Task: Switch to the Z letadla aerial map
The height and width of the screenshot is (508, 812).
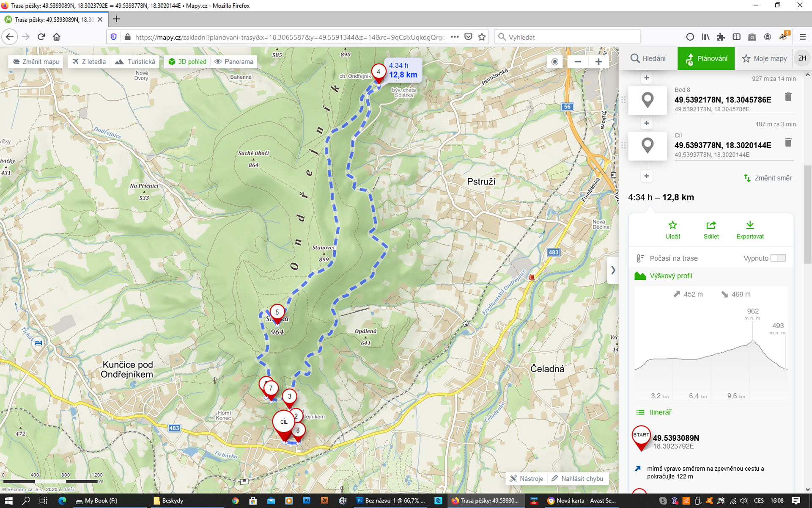Action: click(x=89, y=61)
